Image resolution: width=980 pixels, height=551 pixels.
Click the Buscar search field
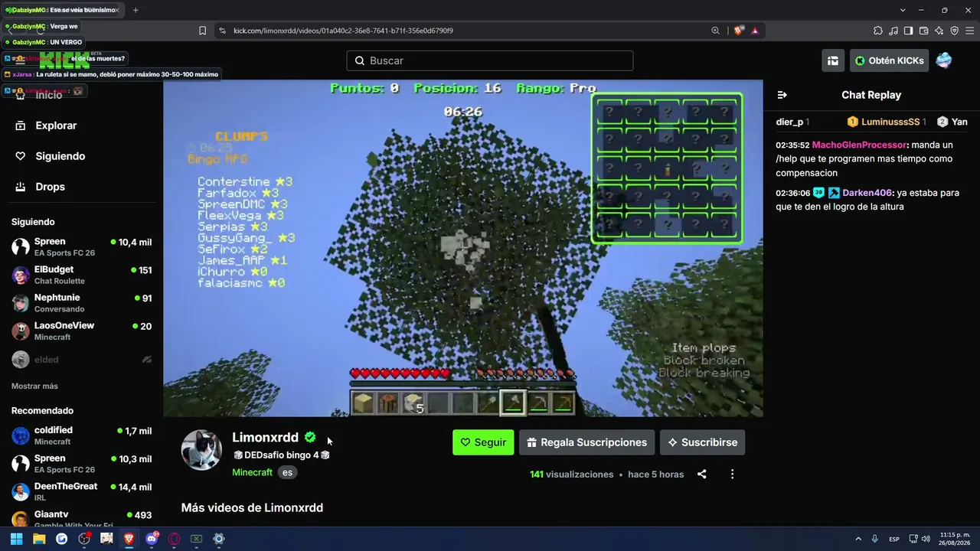(x=490, y=60)
